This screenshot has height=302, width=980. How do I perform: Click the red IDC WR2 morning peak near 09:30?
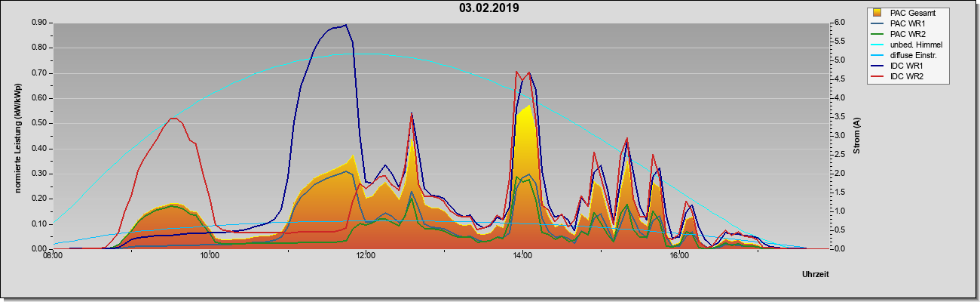coord(174,119)
